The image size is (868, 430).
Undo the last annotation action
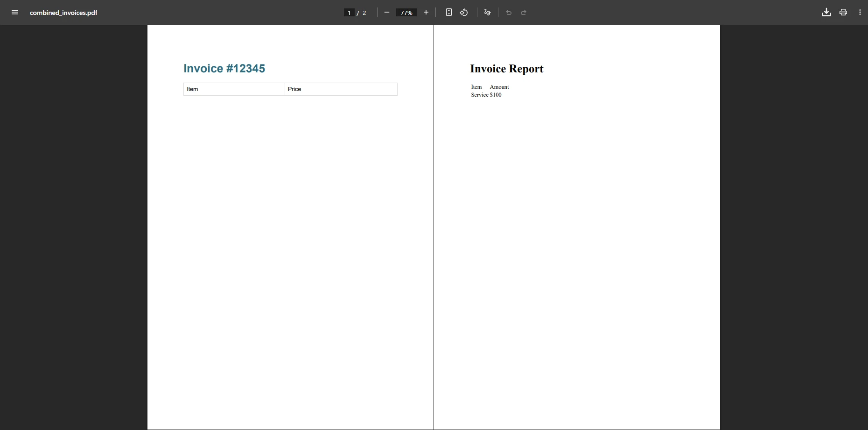click(508, 13)
